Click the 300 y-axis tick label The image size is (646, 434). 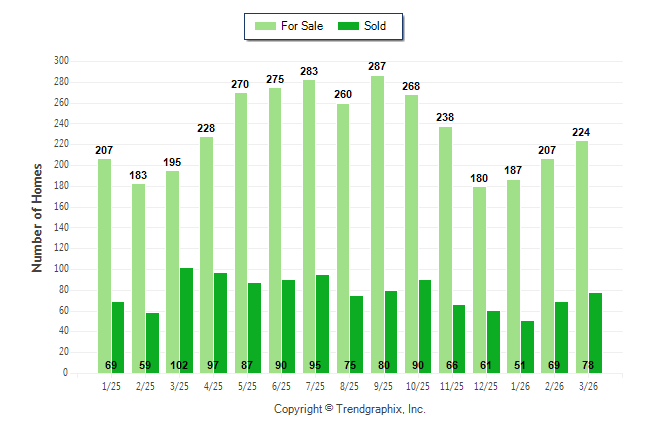click(61, 61)
